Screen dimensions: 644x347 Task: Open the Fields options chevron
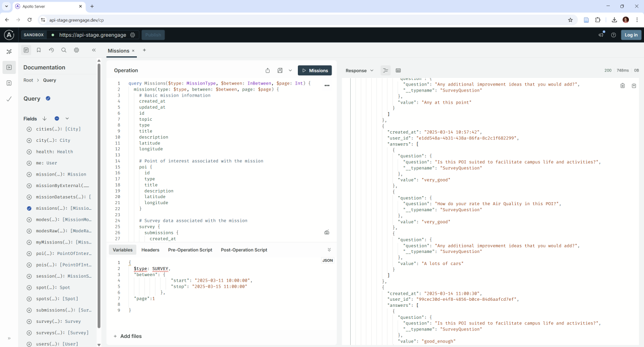(x=67, y=119)
